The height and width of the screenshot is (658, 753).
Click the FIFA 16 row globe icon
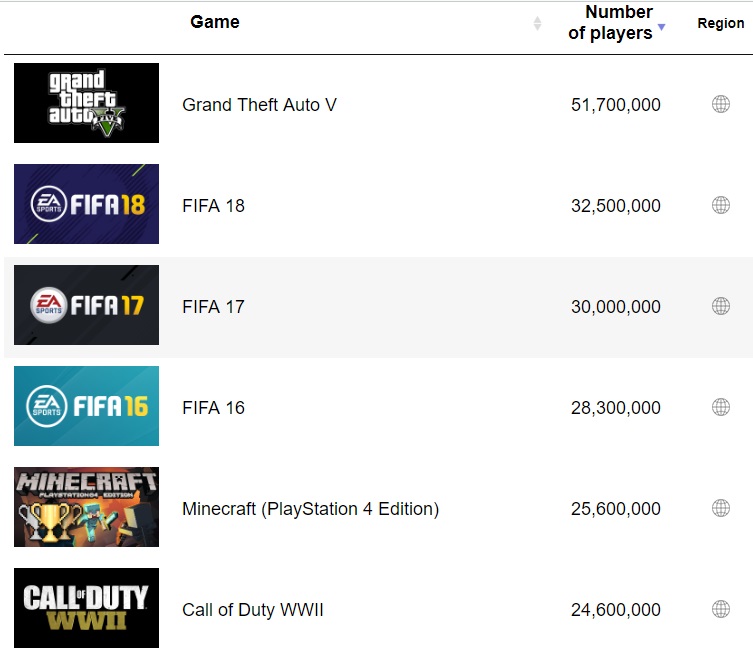pos(720,407)
